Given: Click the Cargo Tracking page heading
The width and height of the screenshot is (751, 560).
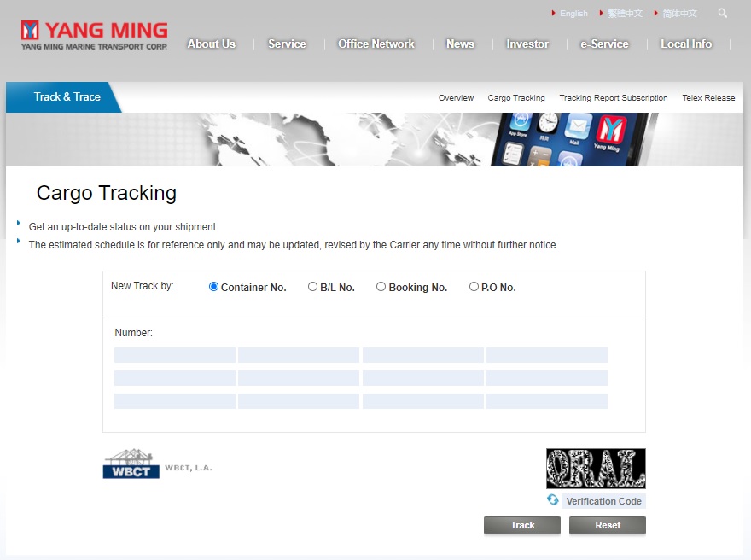Looking at the screenshot, I should click(107, 193).
